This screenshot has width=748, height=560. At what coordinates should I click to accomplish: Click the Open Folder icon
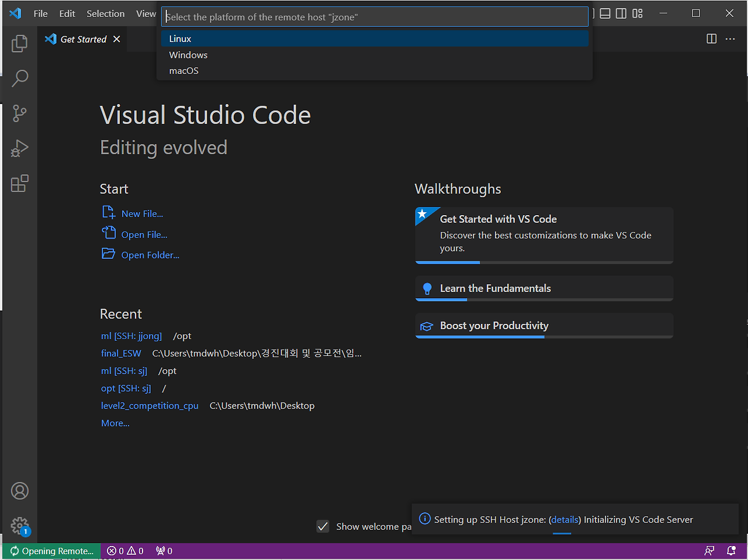[x=108, y=254]
